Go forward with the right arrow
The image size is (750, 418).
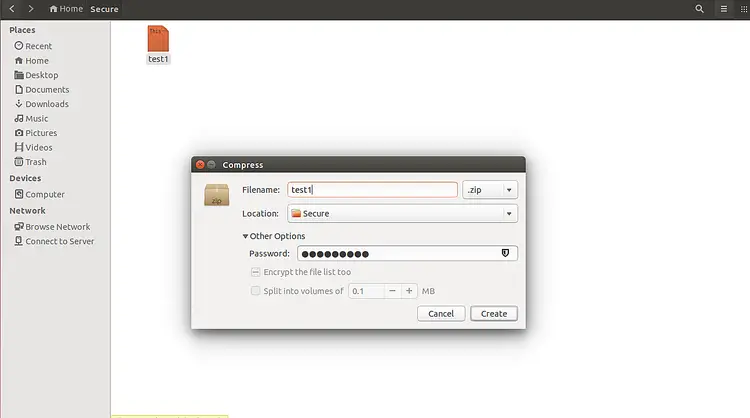[x=31, y=9]
